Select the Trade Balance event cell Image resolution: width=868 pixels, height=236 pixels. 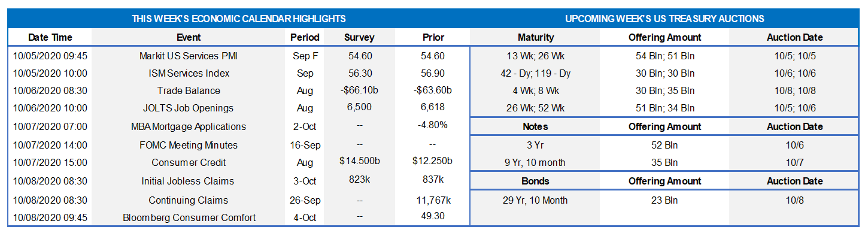[189, 90]
